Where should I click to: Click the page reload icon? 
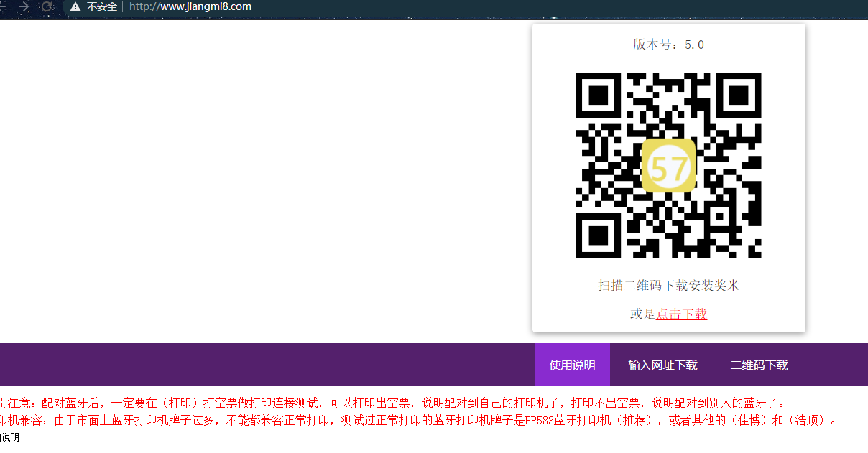[x=46, y=6]
